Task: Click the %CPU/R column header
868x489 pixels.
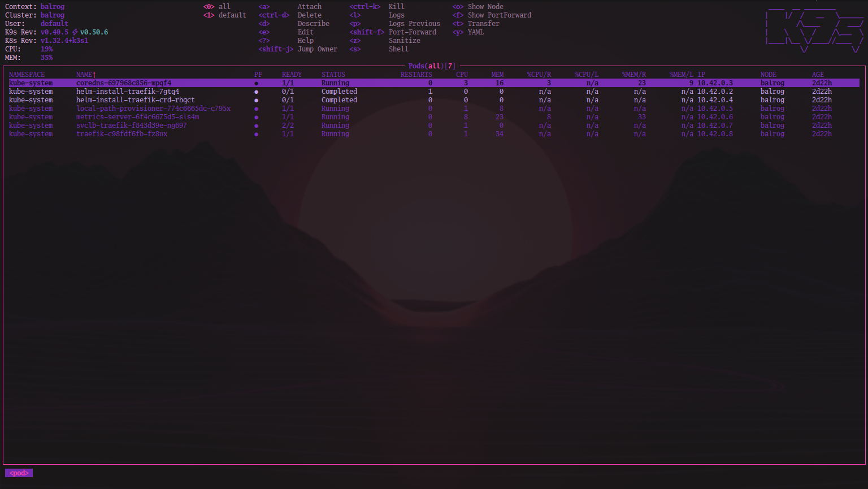Action: 539,75
